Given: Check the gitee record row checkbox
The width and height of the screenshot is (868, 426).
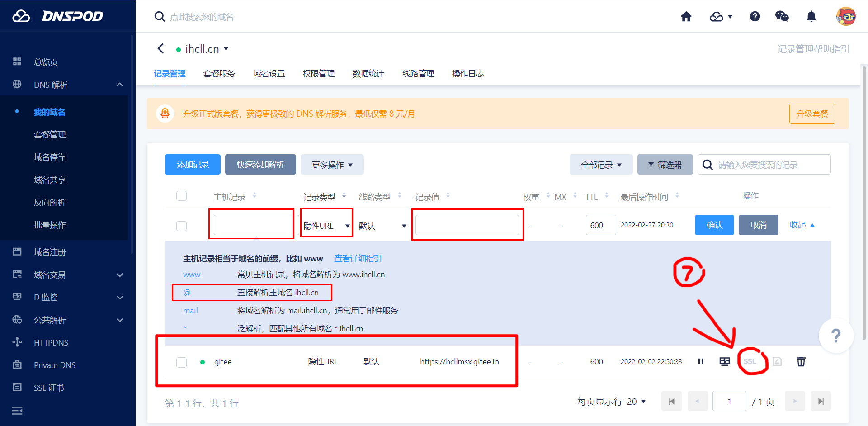Looking at the screenshot, I should (x=181, y=362).
